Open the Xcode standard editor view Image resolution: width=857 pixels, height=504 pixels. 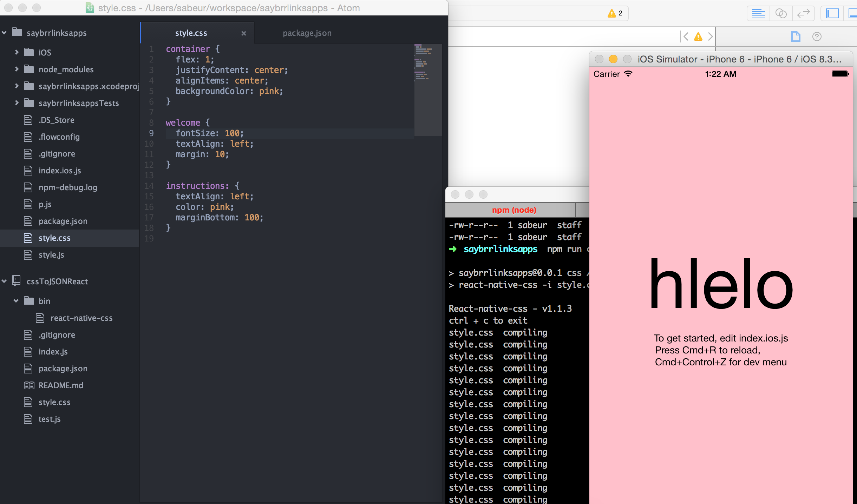click(758, 14)
